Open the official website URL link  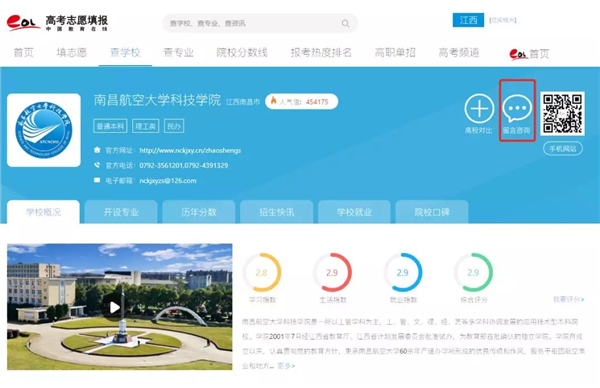(190, 150)
